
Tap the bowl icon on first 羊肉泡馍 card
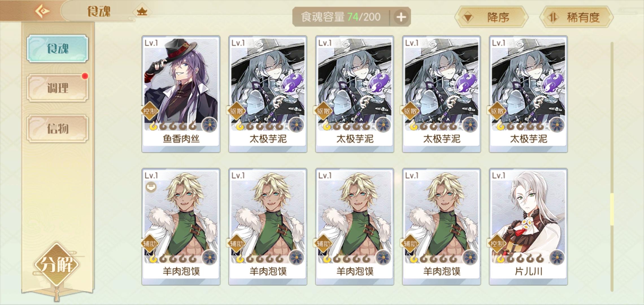151,187
